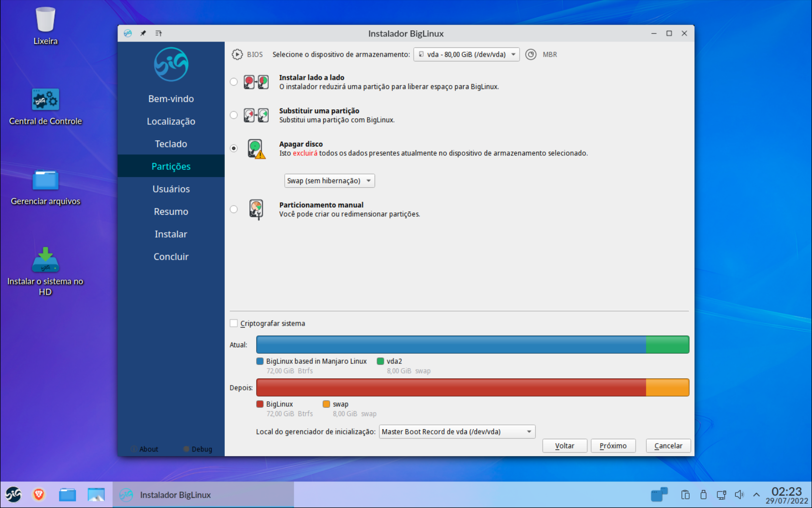
Task: Click the Substituir uma partição disks icon
Action: [256, 115]
